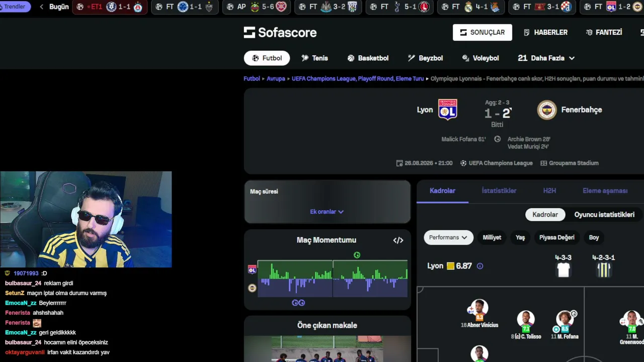Select the Tenis sport tab
The image size is (644, 362).
[x=314, y=58]
